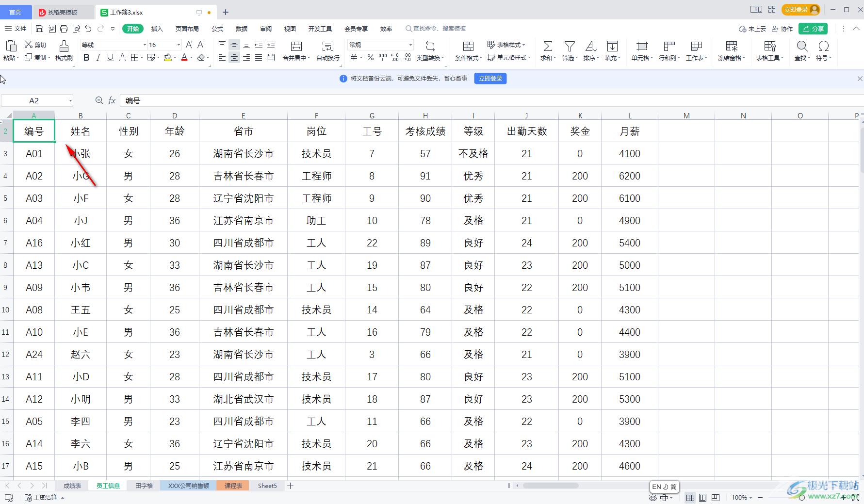Image resolution: width=864 pixels, height=504 pixels.
Task: Open the Formulas (公式) tab
Action: click(x=217, y=29)
